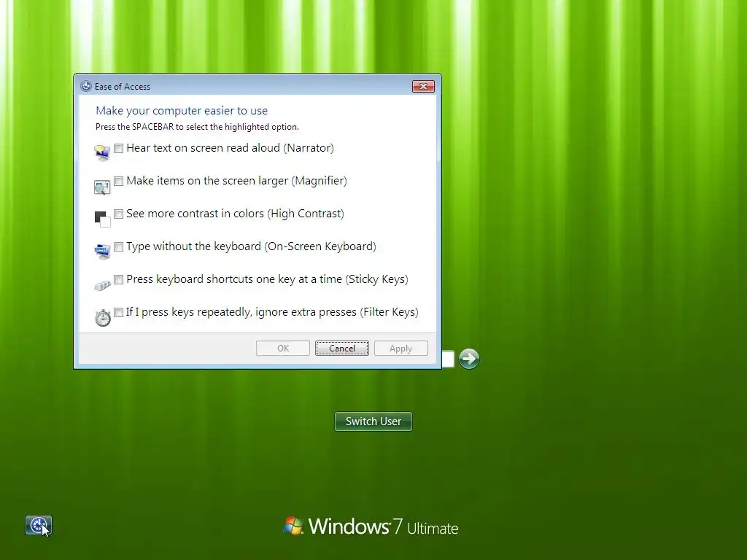Click the Sticky Keys keyboard keys icon

[x=102, y=285]
